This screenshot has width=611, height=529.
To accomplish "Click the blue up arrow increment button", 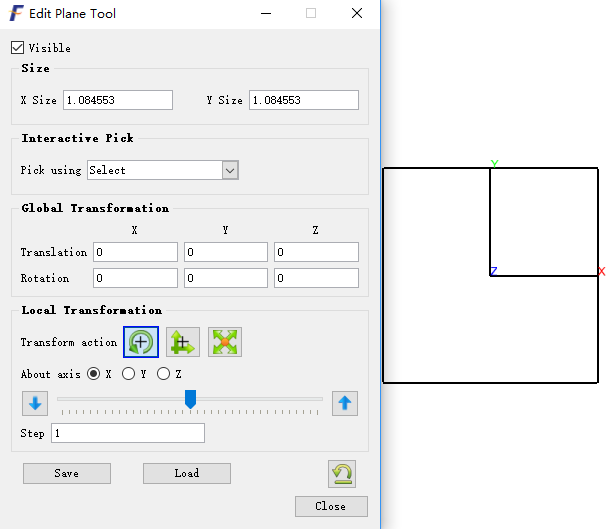I will point(345,404).
